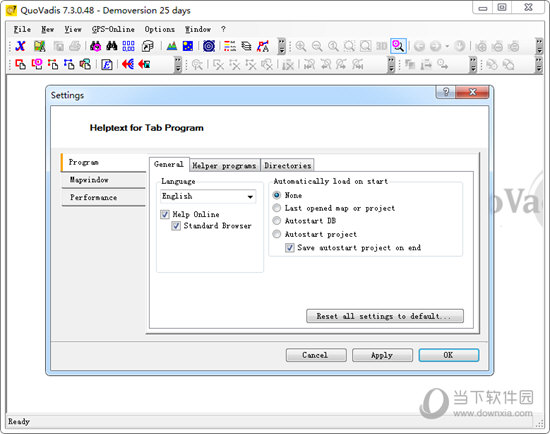The height and width of the screenshot is (434, 550).
Task: Open the File menu
Action: click(22, 29)
